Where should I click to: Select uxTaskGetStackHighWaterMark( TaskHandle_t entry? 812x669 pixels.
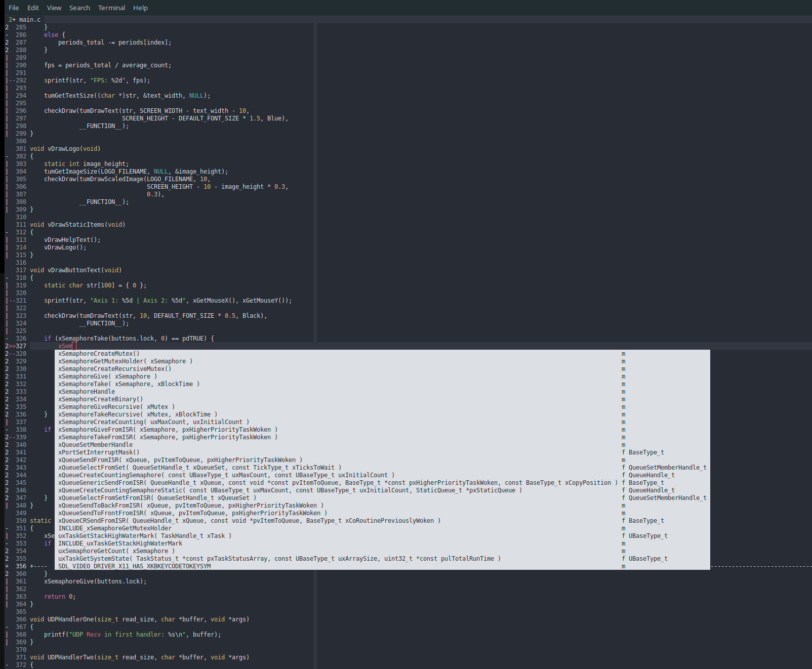coord(382,536)
